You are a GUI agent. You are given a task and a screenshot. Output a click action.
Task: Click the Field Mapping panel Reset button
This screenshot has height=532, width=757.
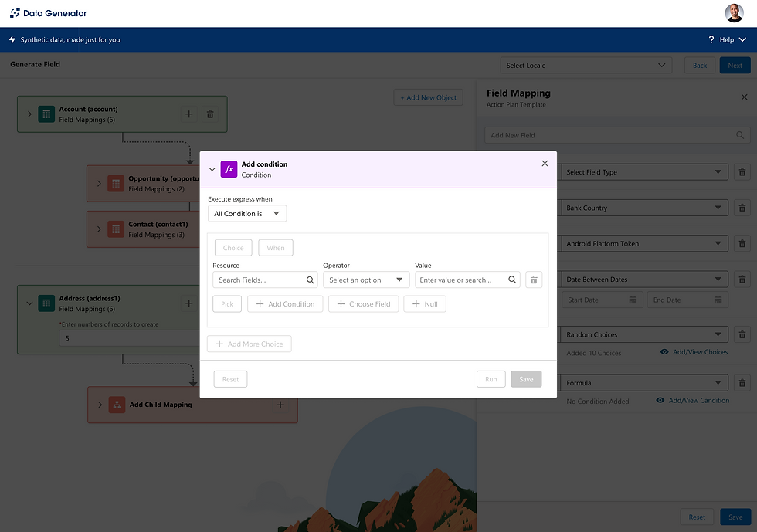697,517
